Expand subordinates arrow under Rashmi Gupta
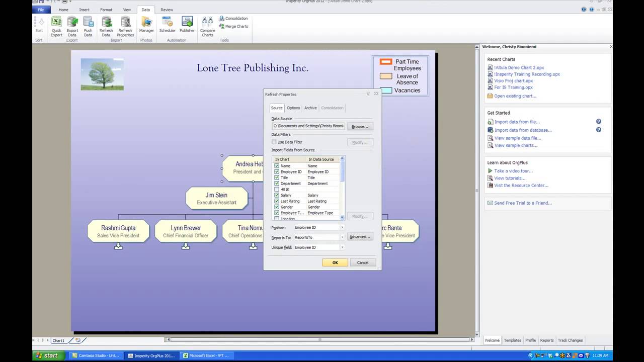This screenshot has width=644, height=362. (118, 246)
